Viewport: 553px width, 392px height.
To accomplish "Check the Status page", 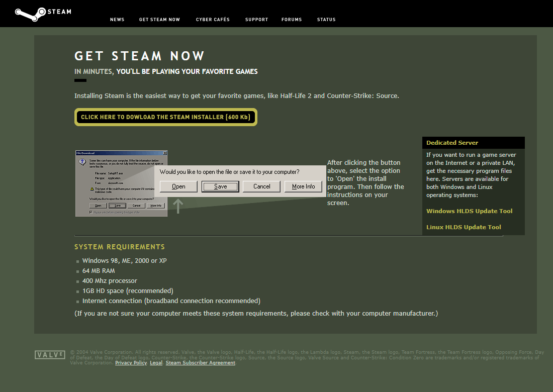I will click(326, 20).
